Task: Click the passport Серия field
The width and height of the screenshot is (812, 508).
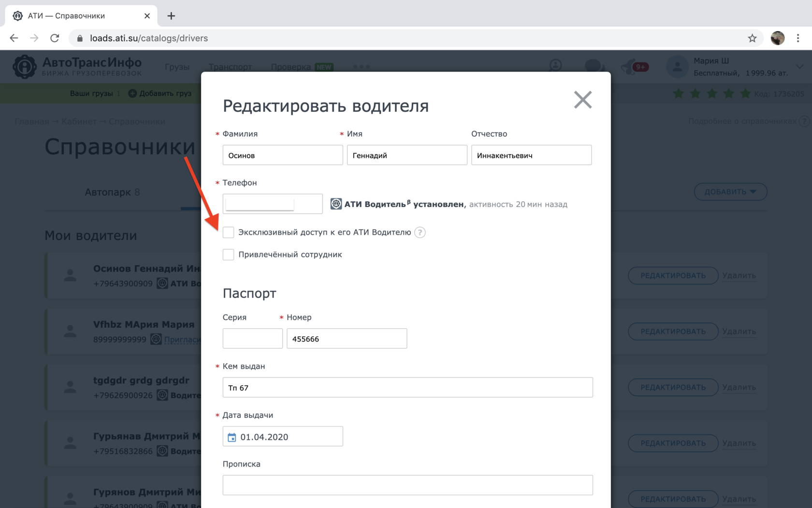Action: (x=252, y=339)
